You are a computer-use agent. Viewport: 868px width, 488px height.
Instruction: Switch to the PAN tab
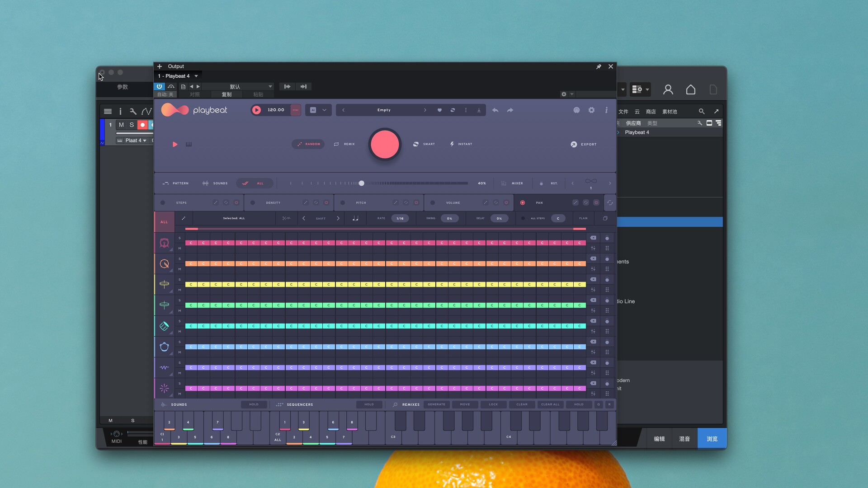coord(539,203)
